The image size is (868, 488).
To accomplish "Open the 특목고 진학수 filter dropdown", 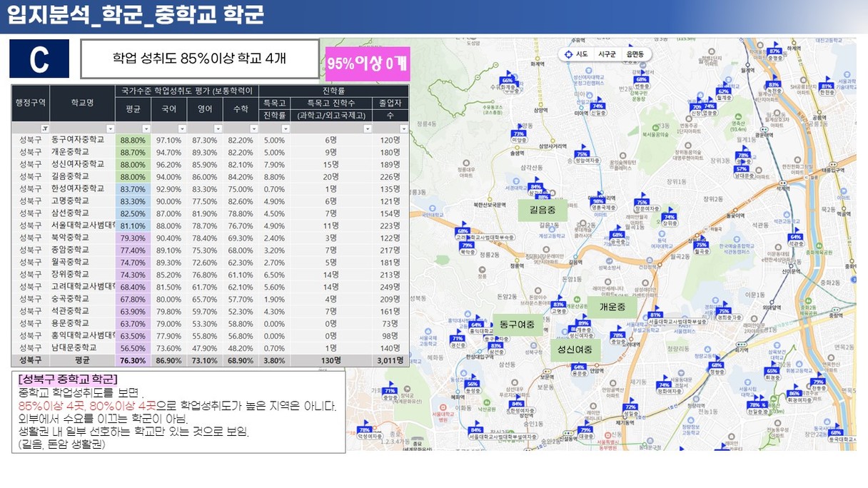I will tap(367, 129).
